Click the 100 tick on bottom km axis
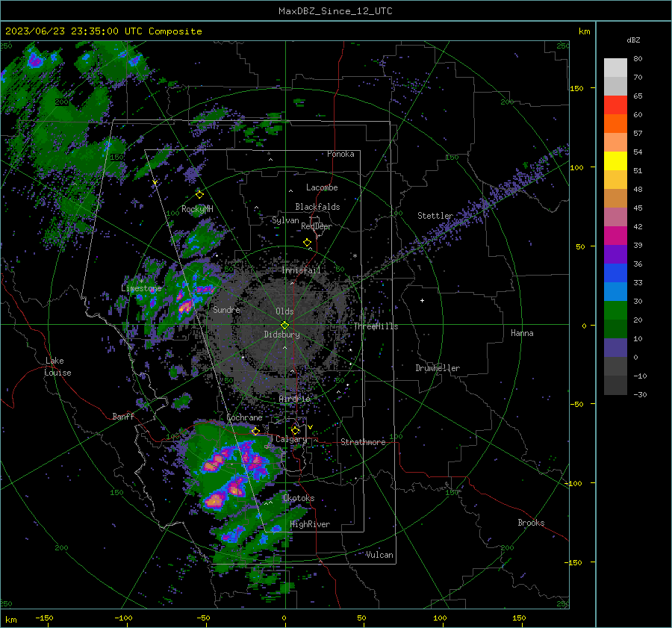Viewport: 672px width, 628px height. pyautogui.click(x=440, y=618)
